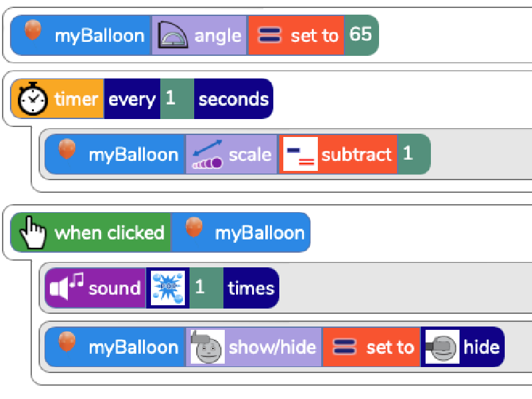Screen dimensions: 532x399
Task: Click the show/hide face icon
Action: pyautogui.click(x=207, y=346)
